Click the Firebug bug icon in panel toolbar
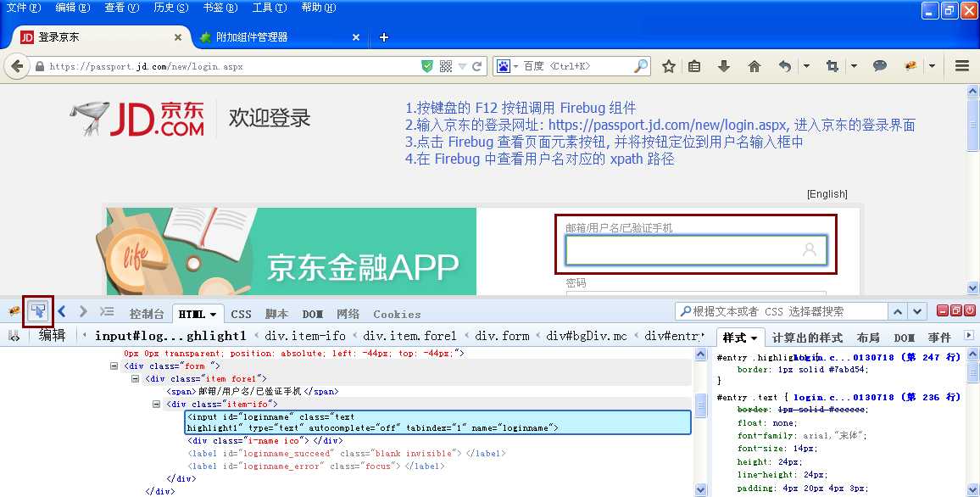The width and height of the screenshot is (980, 497). 13,311
